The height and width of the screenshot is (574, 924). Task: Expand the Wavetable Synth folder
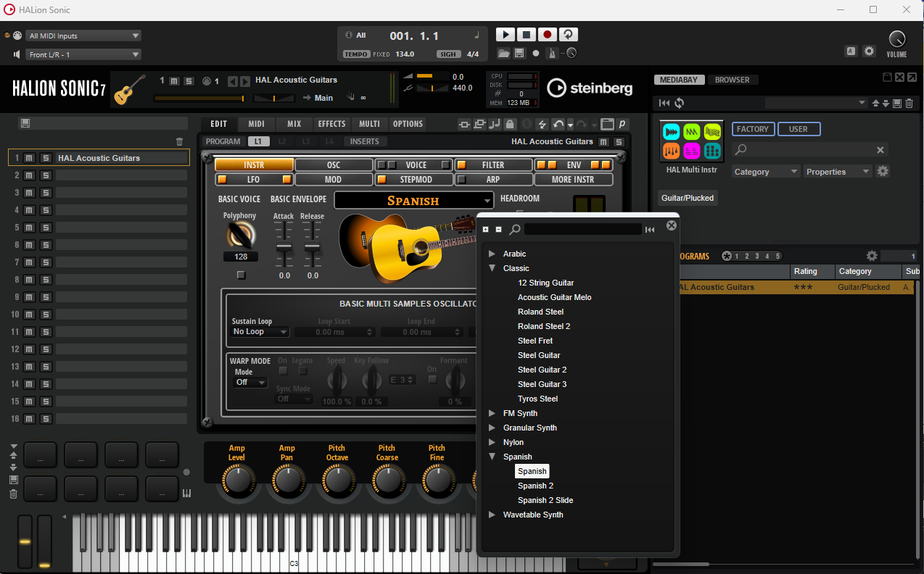pos(492,515)
